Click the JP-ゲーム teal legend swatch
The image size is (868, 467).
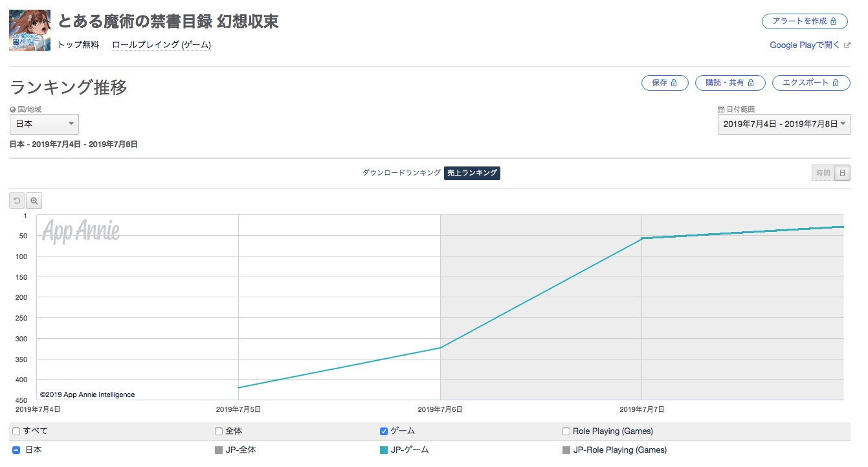coord(384,450)
